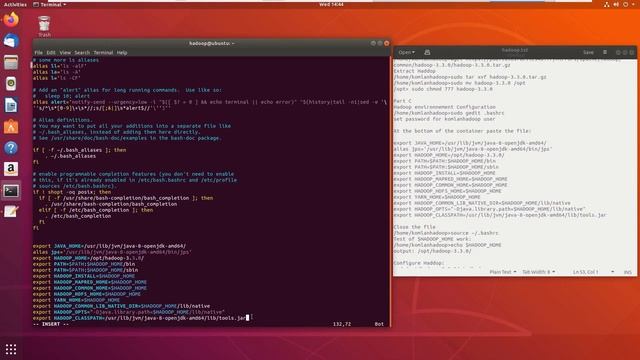Open Rhythmbox music player in dock
Image resolution: width=640 pixels, height=360 pixels.
pyautogui.click(x=11, y=84)
